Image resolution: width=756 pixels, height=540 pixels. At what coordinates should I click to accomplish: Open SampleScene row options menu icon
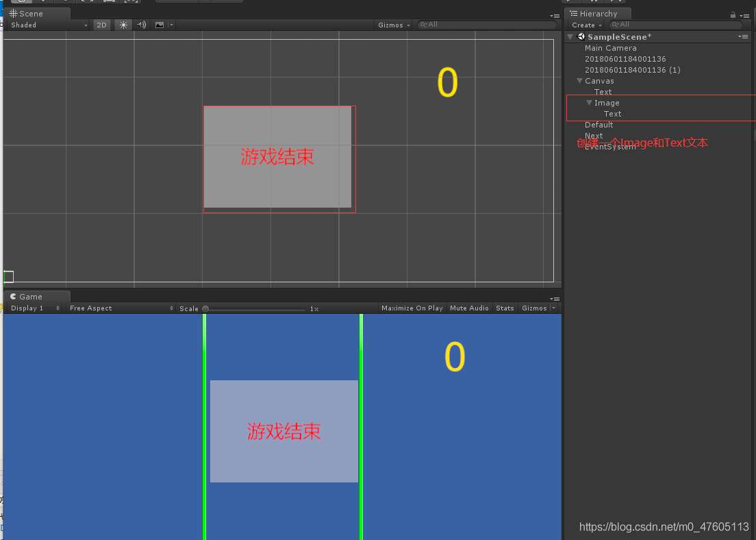point(743,37)
